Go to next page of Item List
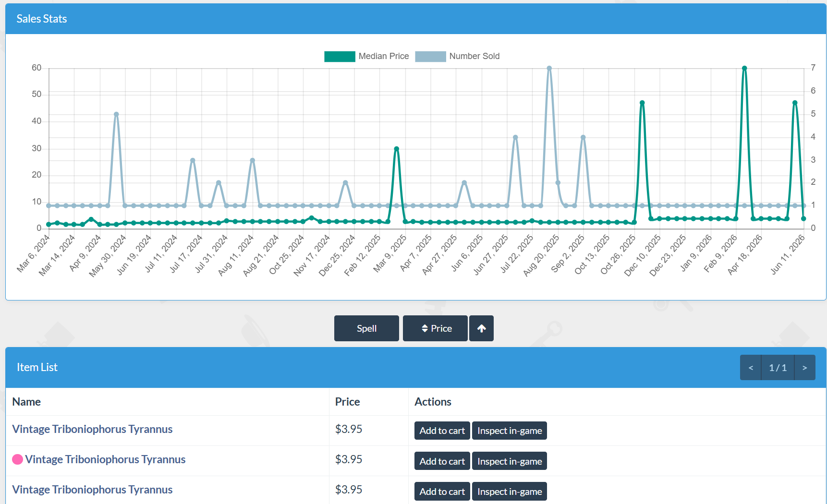827x504 pixels. [805, 368]
